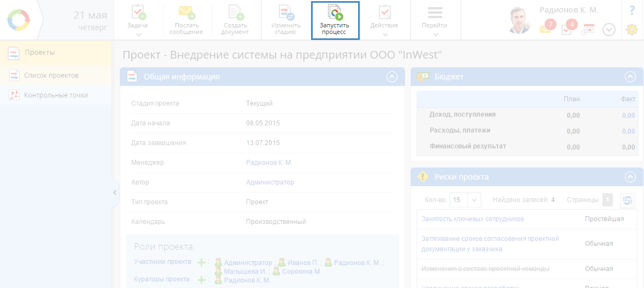Screen dimensions: 644x288
Task: Click the help question mark icon
Action: (632, 10)
